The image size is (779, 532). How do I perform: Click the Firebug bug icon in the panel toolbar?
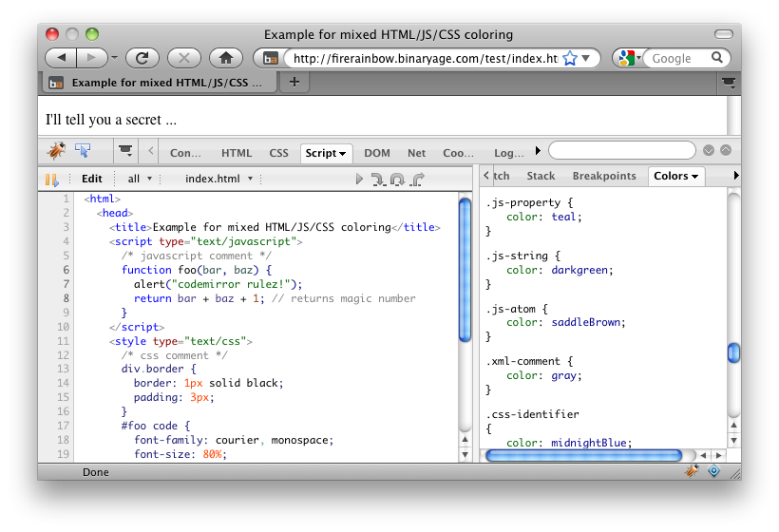point(56,151)
